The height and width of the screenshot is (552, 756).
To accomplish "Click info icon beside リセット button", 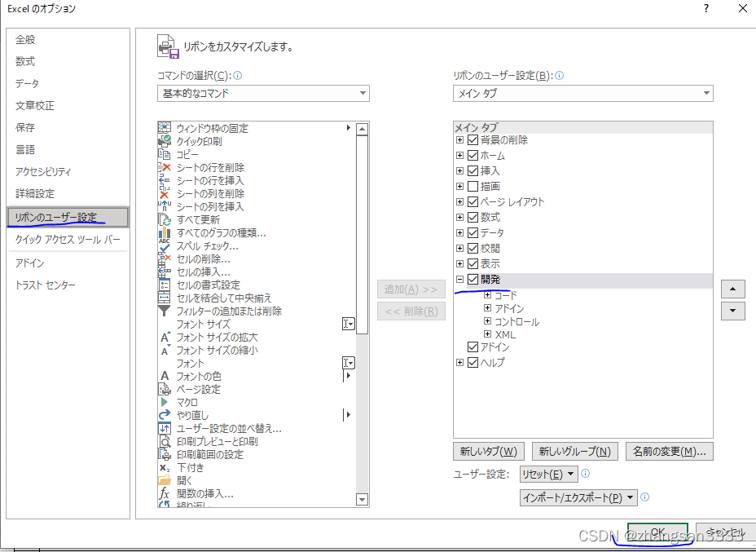I will click(x=585, y=474).
